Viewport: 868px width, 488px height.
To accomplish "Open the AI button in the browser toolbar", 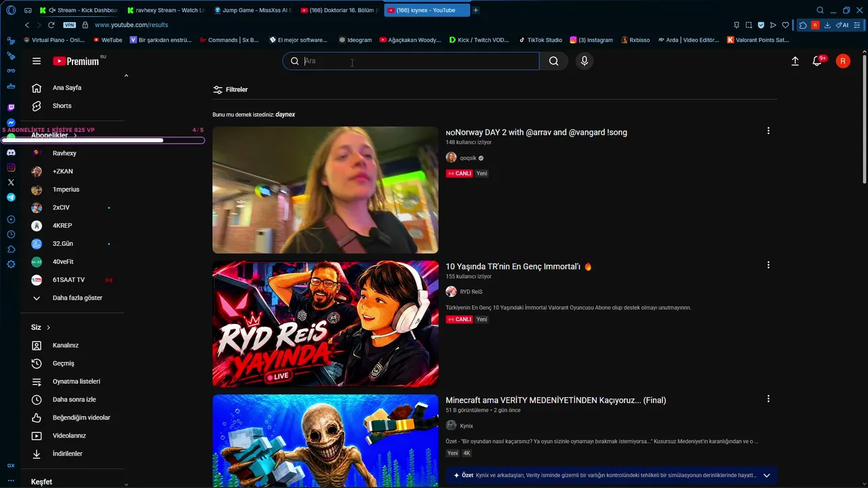I will (843, 25).
